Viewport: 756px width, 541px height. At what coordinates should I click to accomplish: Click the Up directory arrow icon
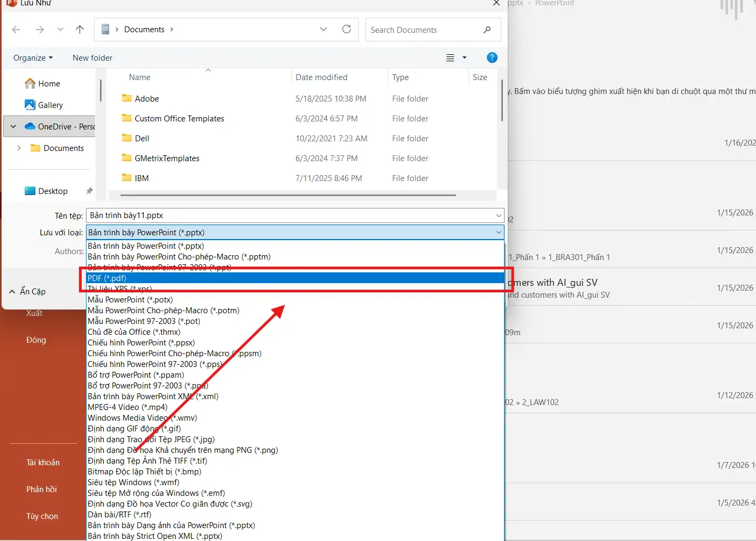(x=80, y=30)
